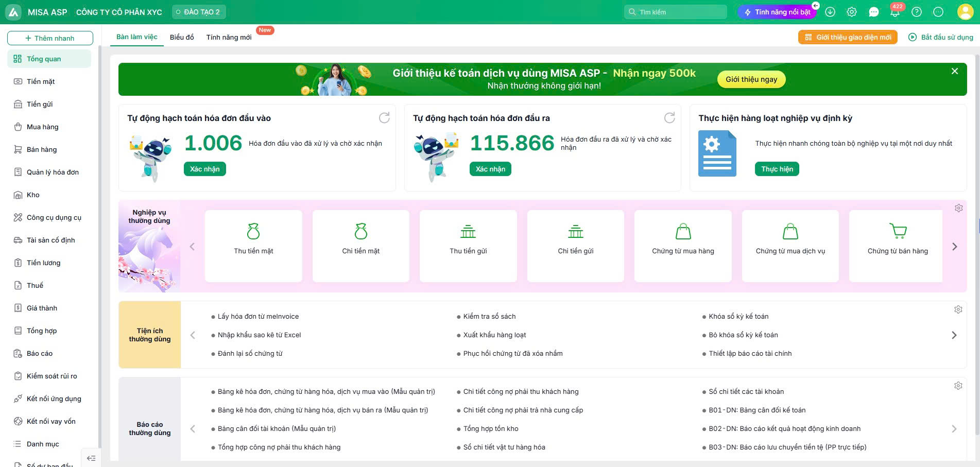
Task: Show next 'Nghiệp vụ thường dùng' items
Action: (x=954, y=247)
